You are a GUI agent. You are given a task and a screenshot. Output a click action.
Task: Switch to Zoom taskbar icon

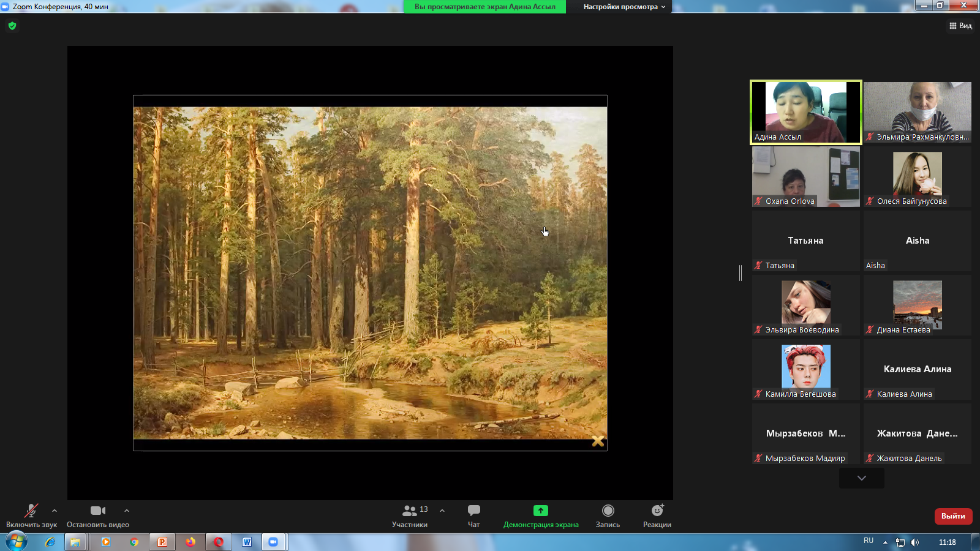point(274,542)
